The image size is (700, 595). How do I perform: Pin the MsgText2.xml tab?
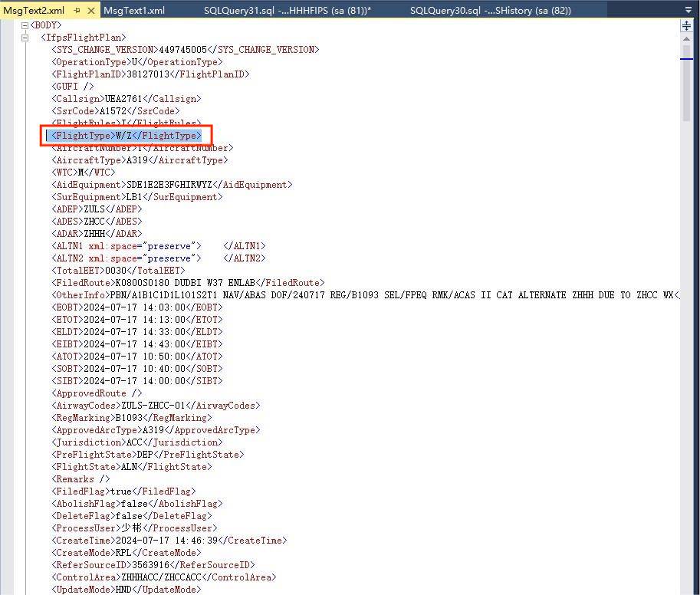(77, 10)
